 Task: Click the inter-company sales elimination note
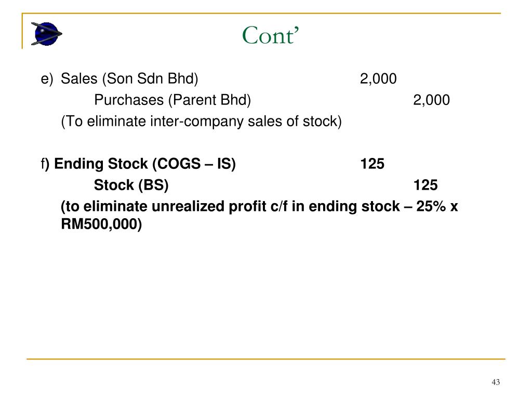click(x=201, y=122)
